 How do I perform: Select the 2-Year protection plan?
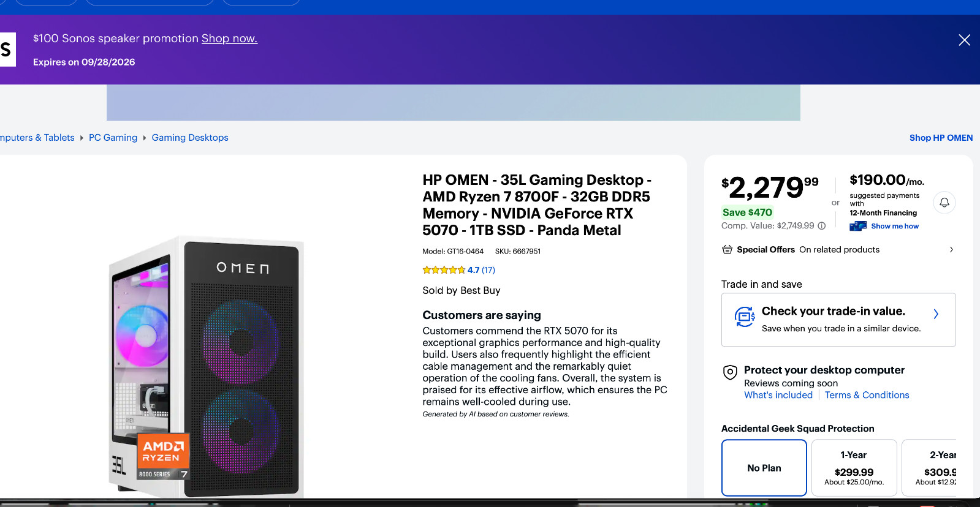coord(929,468)
